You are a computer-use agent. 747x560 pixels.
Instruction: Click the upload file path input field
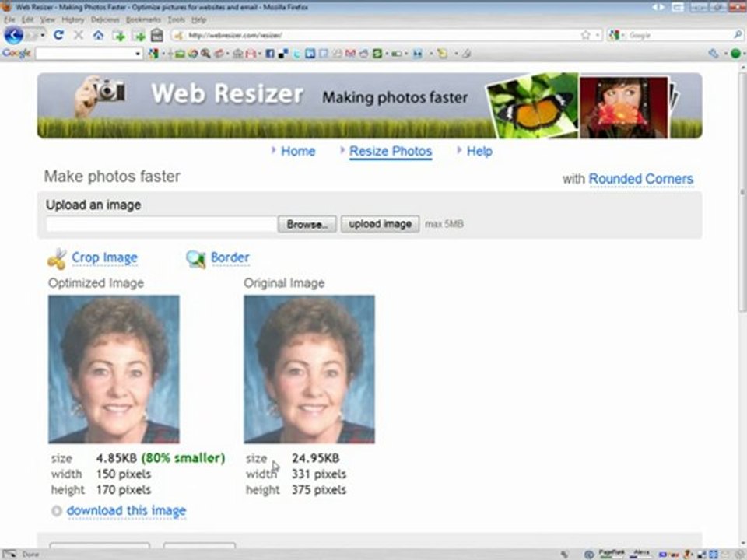pyautogui.click(x=162, y=224)
